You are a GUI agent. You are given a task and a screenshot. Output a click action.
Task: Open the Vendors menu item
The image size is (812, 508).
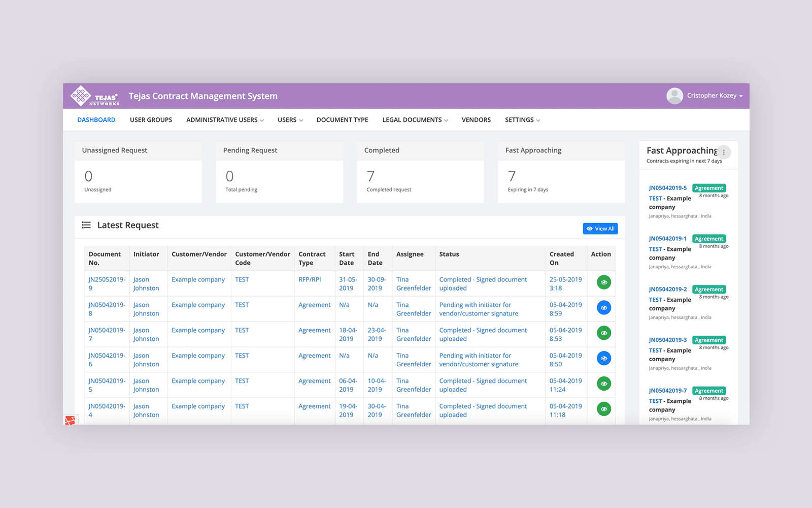pos(476,119)
